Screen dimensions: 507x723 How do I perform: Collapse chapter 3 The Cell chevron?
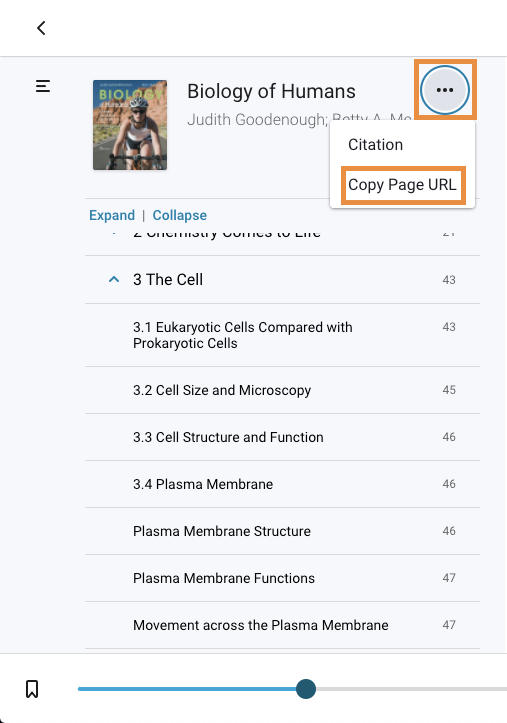click(114, 279)
